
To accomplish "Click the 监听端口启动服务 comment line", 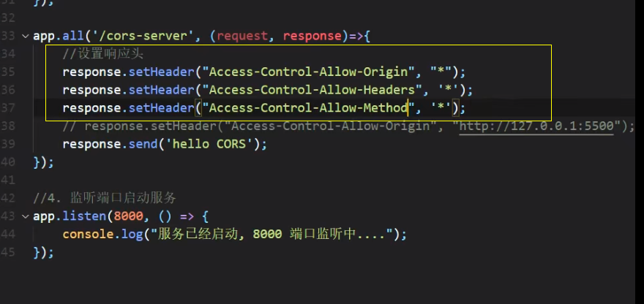I will 105,198.
